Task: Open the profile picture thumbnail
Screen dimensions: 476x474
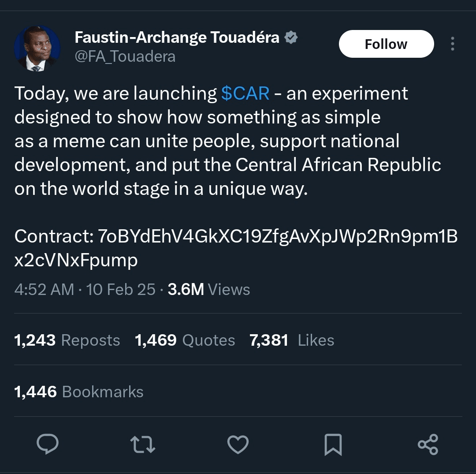Action: 37,48
